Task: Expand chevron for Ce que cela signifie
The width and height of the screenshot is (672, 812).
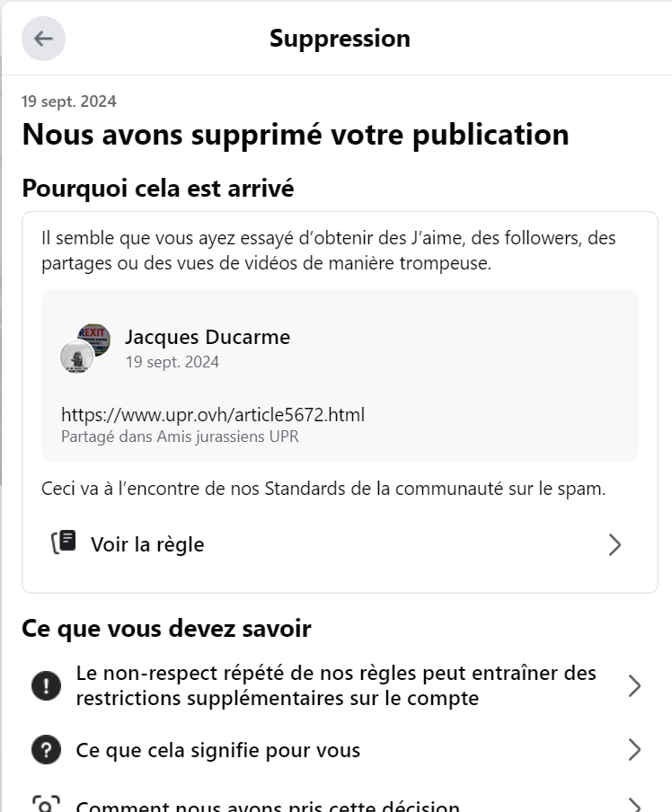Action: click(x=634, y=750)
